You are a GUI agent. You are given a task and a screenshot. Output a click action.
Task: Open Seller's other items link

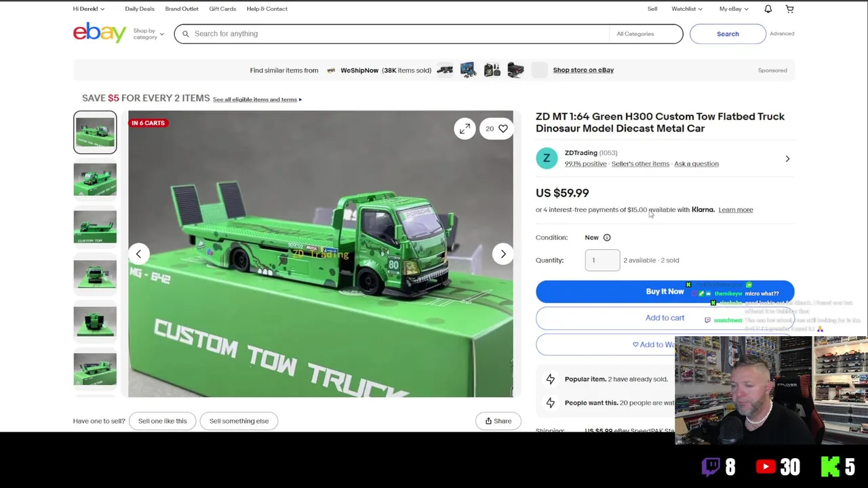point(640,164)
